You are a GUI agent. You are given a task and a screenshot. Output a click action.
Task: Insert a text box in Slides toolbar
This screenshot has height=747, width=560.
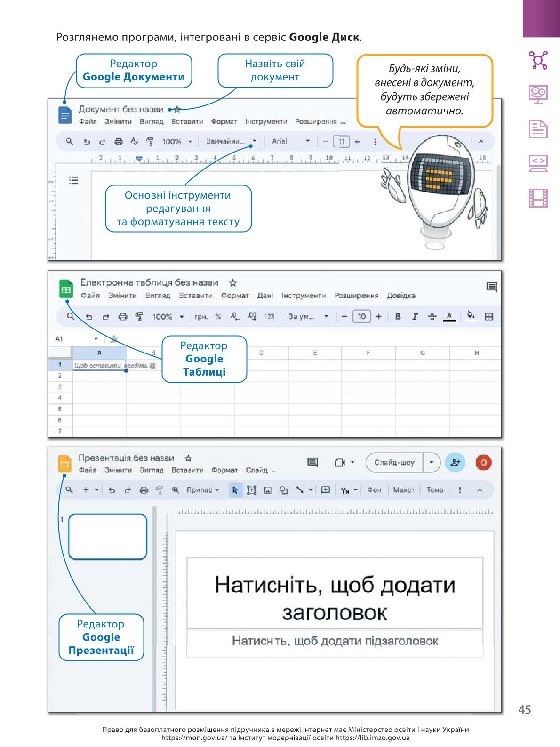click(252, 490)
